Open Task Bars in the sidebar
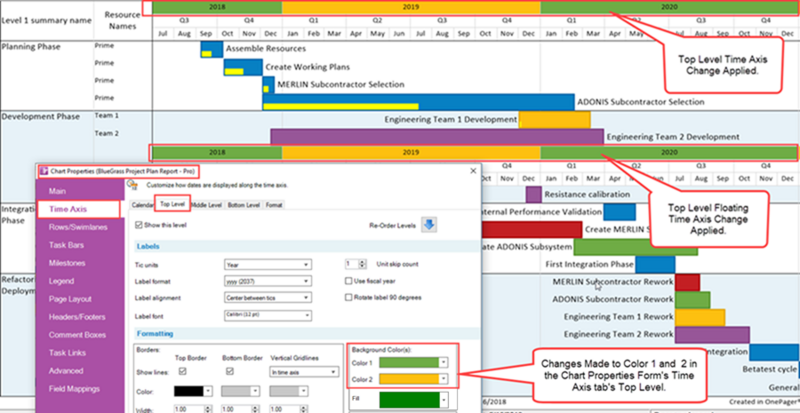This screenshot has width=800, height=413. pos(66,245)
